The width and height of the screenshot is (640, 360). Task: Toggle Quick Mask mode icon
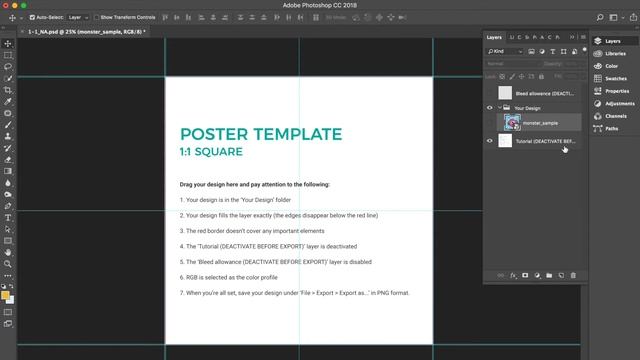(x=8, y=312)
